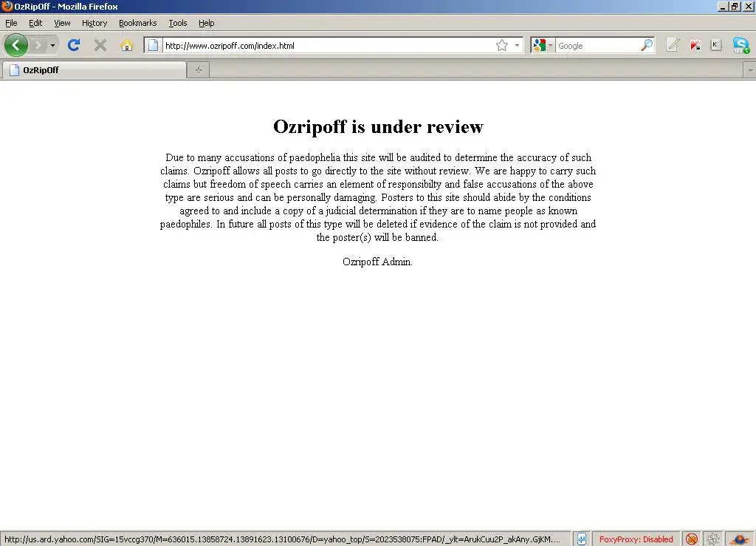Click the blue arrow status bar icon

click(582, 539)
